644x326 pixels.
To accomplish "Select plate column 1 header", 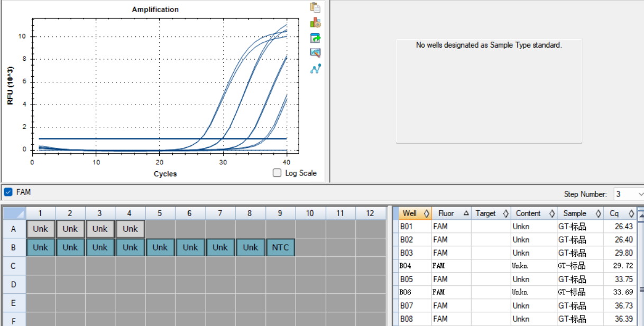I will tap(40, 213).
